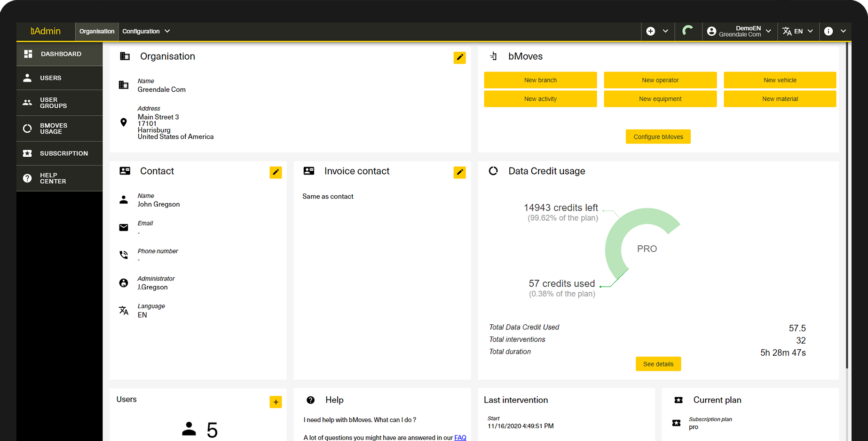Click the plus circle add icon
Viewport: 868px width, 441px height.
pyautogui.click(x=651, y=31)
